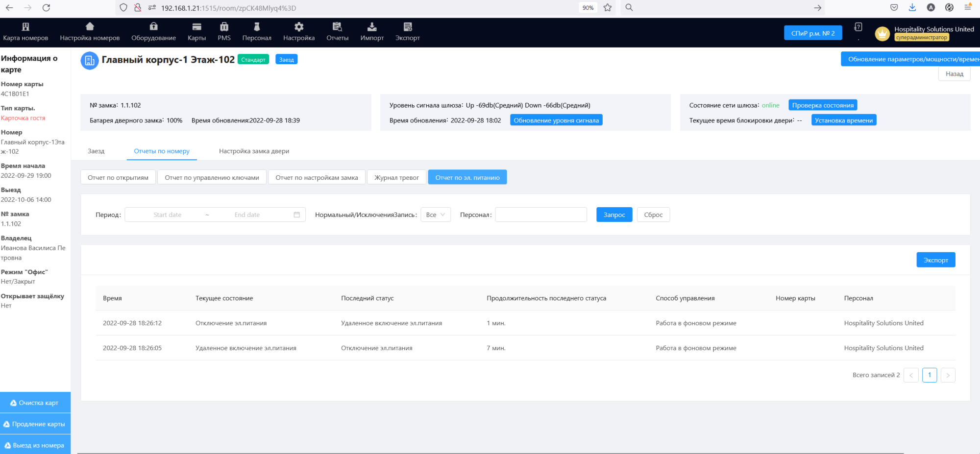The height and width of the screenshot is (454, 980).
Task: Open the Карта номеров section
Action: [x=25, y=31]
